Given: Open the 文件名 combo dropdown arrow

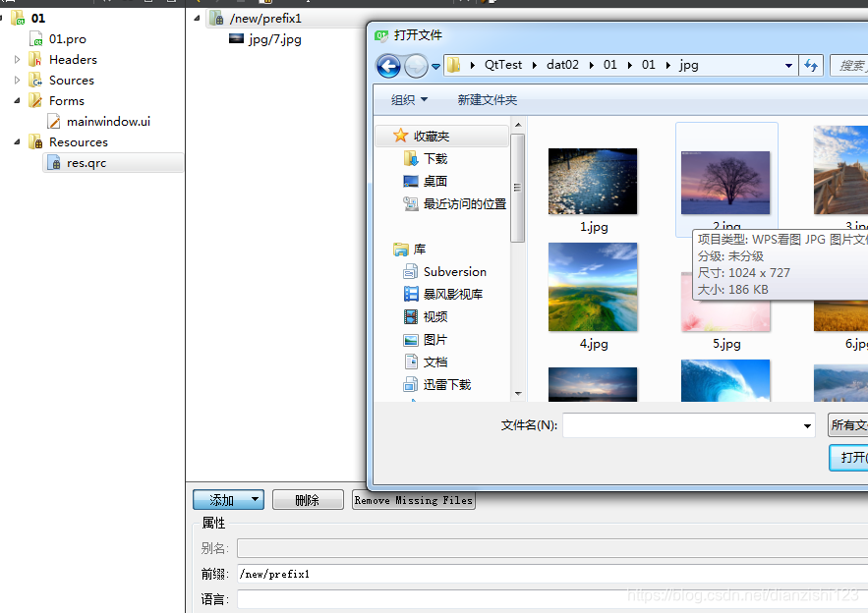Looking at the screenshot, I should click(x=807, y=425).
